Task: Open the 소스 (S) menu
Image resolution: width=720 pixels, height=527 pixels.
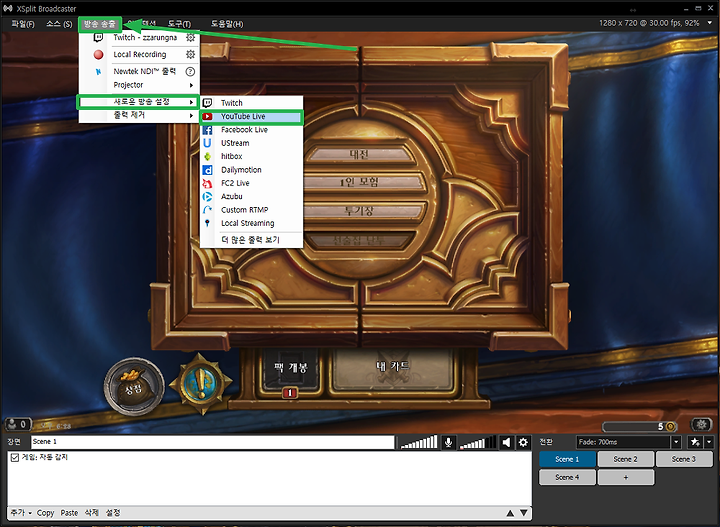Action: click(59, 24)
